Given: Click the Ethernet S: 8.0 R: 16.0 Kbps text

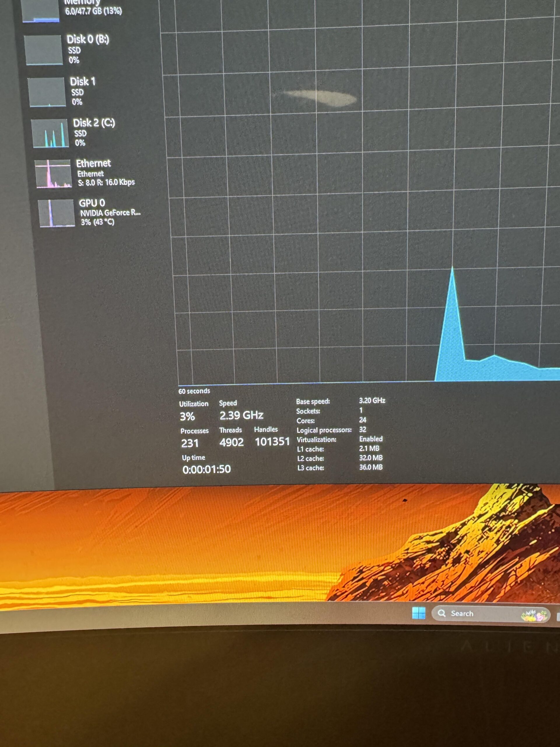Looking at the screenshot, I should click(x=106, y=183).
